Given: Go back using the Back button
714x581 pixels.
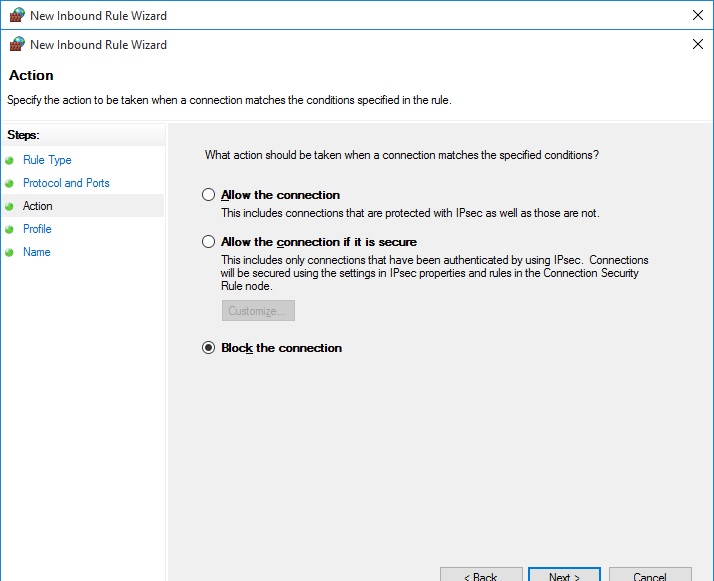Looking at the screenshot, I should click(x=481, y=575).
